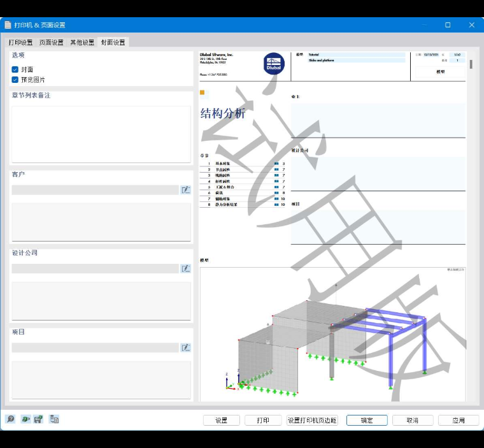Click the edit icon beside the 客户 field
Screen dimensions: 484x448
point(185,190)
